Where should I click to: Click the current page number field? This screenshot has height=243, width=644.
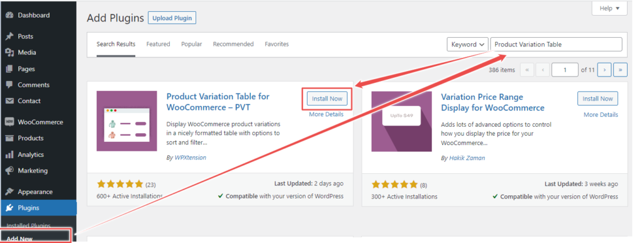(x=565, y=70)
